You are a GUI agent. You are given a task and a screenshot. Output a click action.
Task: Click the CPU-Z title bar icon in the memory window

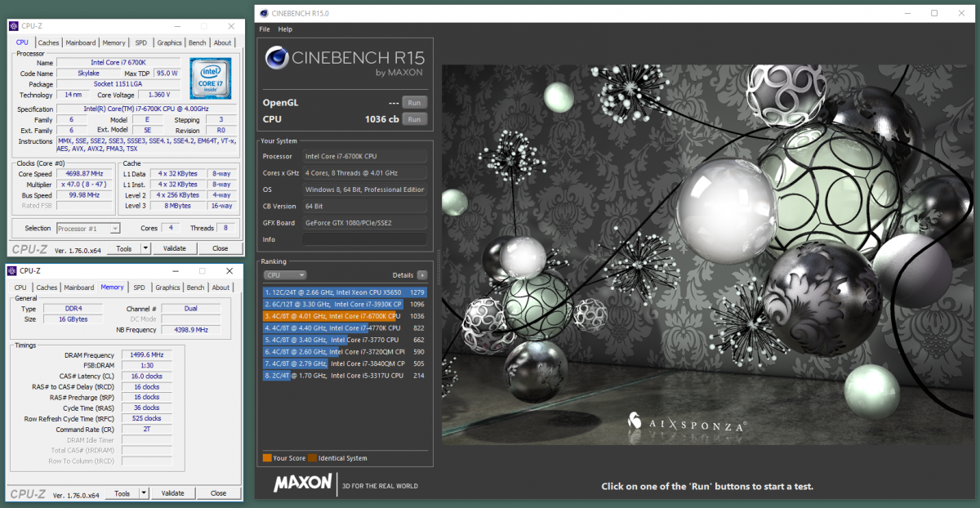click(12, 270)
